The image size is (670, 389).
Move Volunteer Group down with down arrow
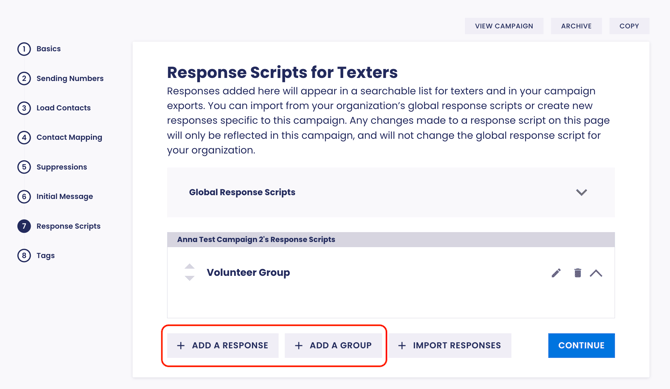click(x=189, y=278)
